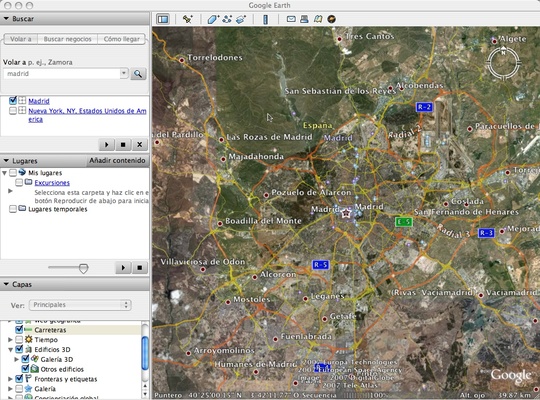Play the Lugares tour

[123, 267]
